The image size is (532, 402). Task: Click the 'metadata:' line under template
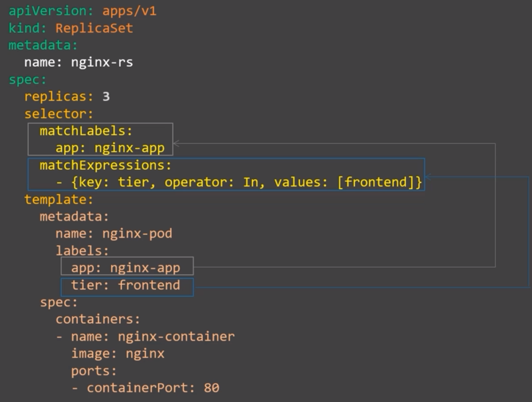(74, 217)
